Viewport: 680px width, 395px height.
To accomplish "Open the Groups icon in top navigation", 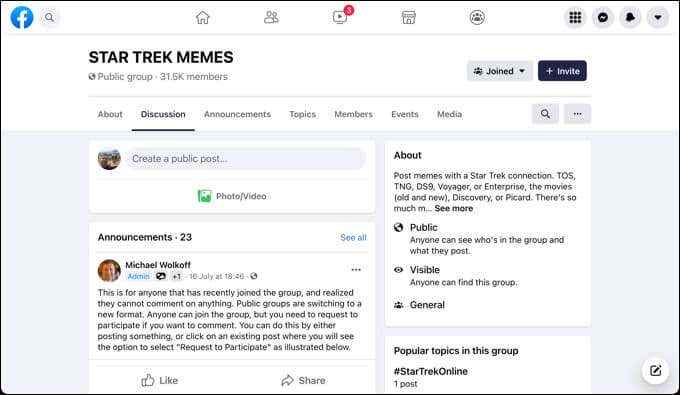I will [477, 17].
